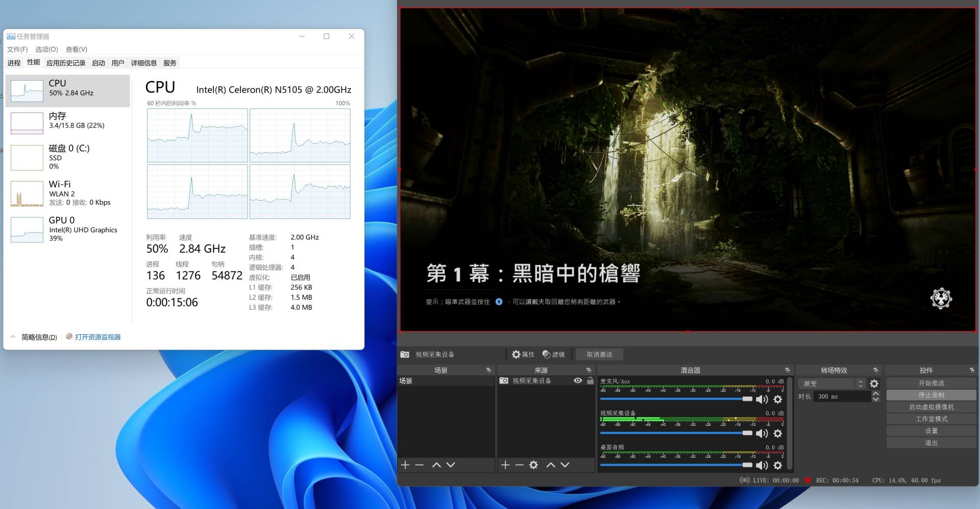The height and width of the screenshot is (509, 980).
Task: Switch to the 进程 tab
Action: [x=14, y=63]
